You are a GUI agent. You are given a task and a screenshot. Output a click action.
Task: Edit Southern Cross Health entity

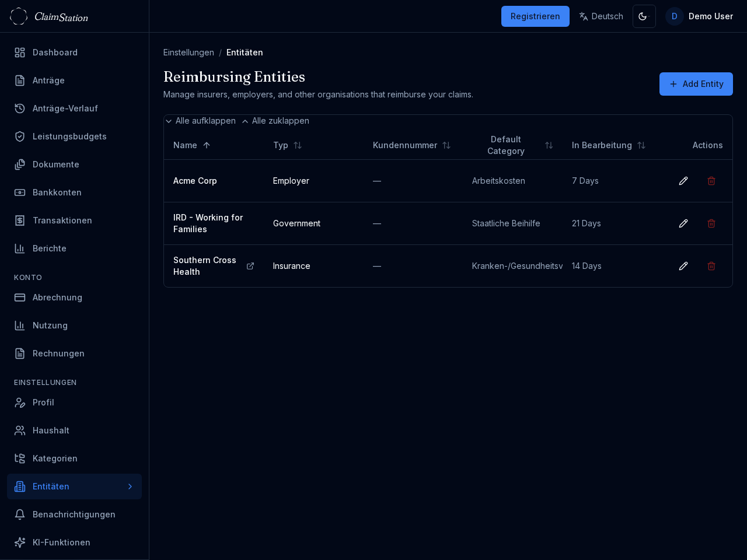coord(683,266)
